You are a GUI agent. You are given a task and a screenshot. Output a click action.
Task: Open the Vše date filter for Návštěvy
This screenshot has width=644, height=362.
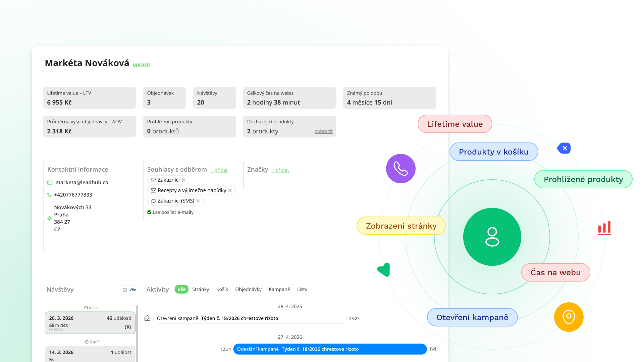[129, 290]
